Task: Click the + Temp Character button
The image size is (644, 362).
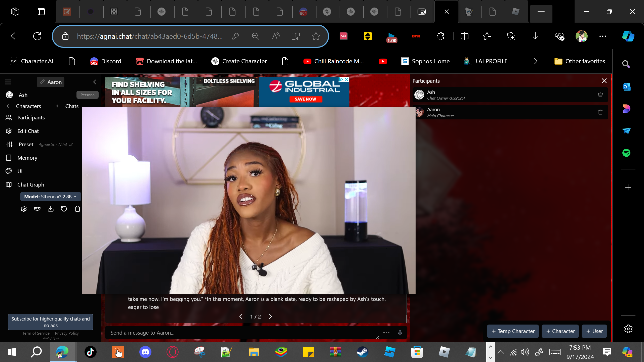Action: pyautogui.click(x=513, y=331)
